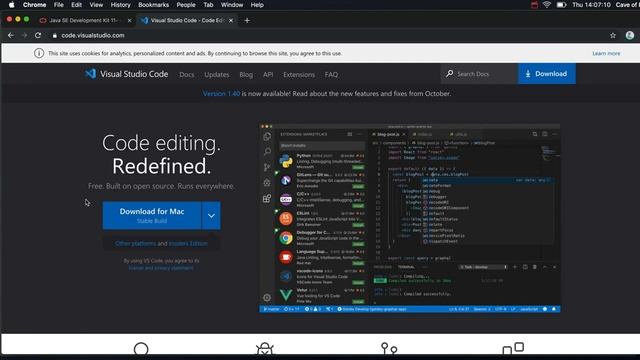Visit the Blog link
640x360 pixels.
246,75
